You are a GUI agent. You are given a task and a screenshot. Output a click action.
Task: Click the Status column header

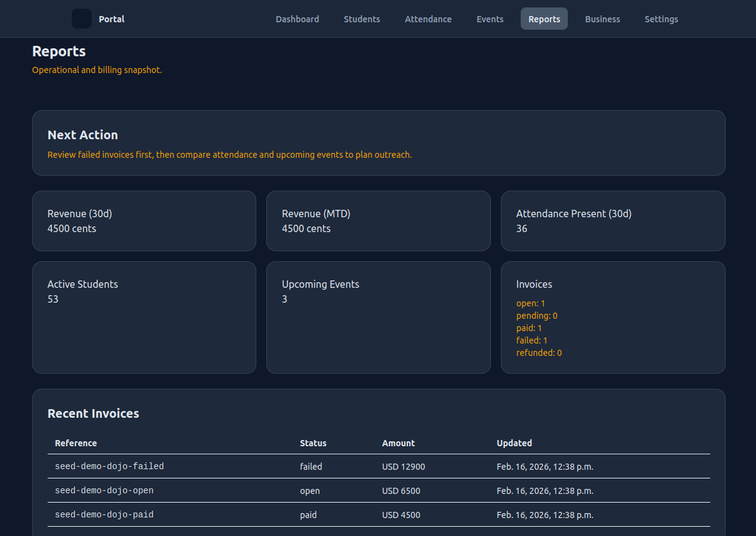313,443
